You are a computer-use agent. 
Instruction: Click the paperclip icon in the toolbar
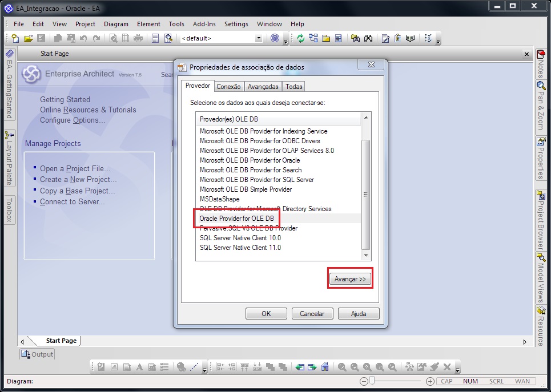click(x=398, y=38)
